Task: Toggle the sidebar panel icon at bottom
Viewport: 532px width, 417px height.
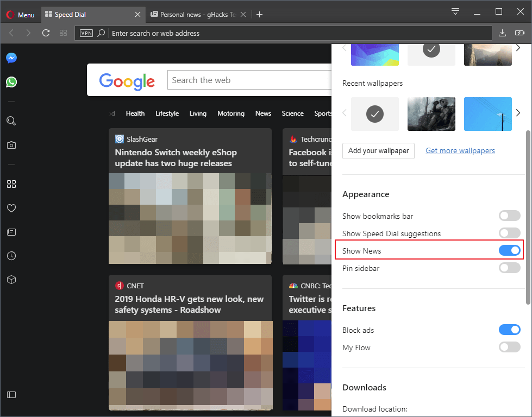Action: tap(11, 395)
